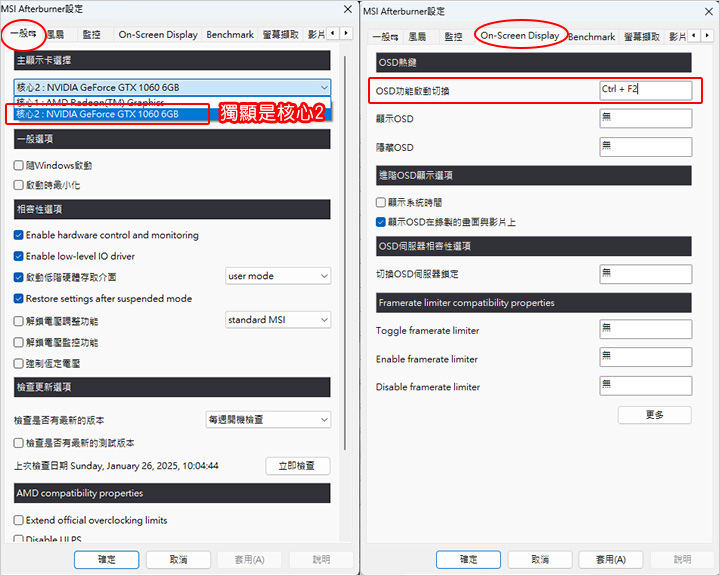Open 螢幕擷取 tab in left window
The width and height of the screenshot is (720, 576).
[x=281, y=34]
